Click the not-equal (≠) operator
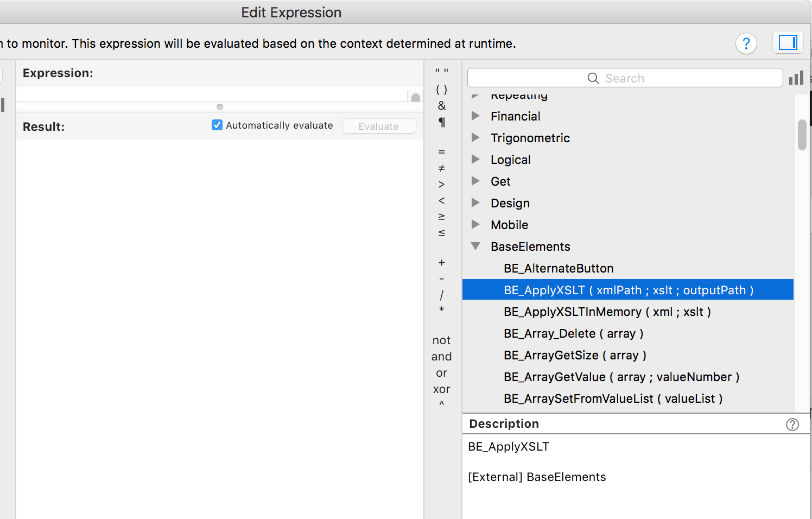 tap(441, 167)
